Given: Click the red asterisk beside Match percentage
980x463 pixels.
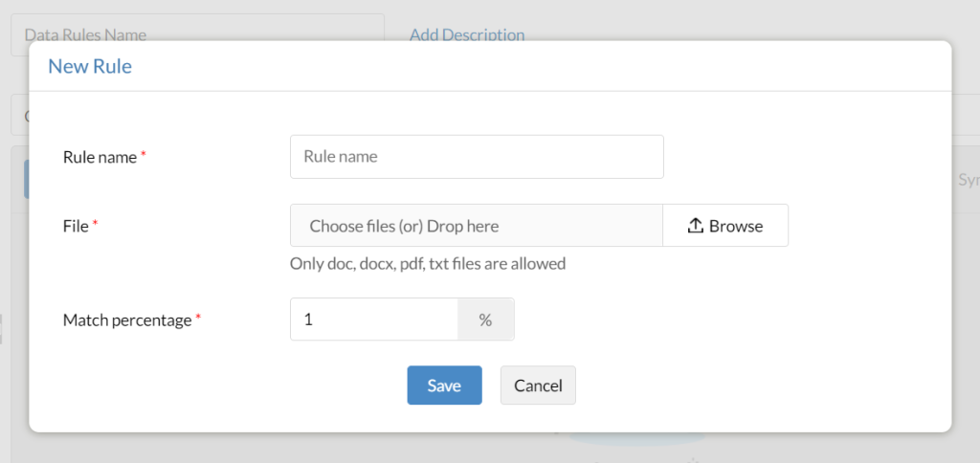Looking at the screenshot, I should pos(198,319).
